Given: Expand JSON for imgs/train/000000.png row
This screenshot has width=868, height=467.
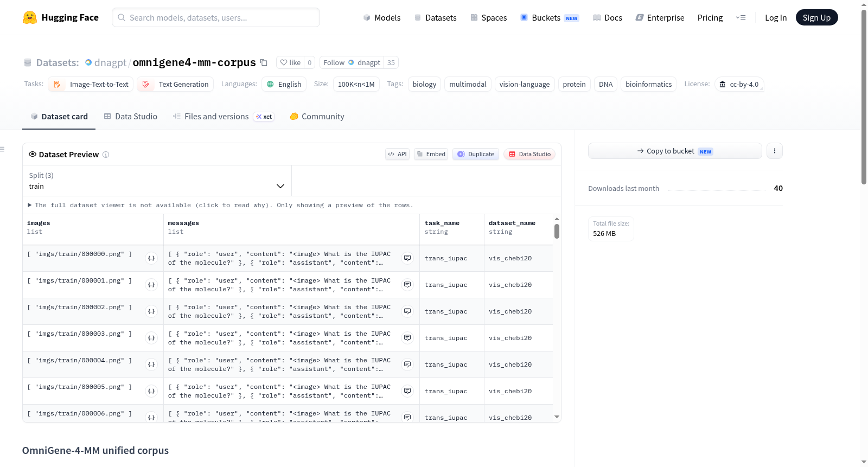Looking at the screenshot, I should pos(151,258).
